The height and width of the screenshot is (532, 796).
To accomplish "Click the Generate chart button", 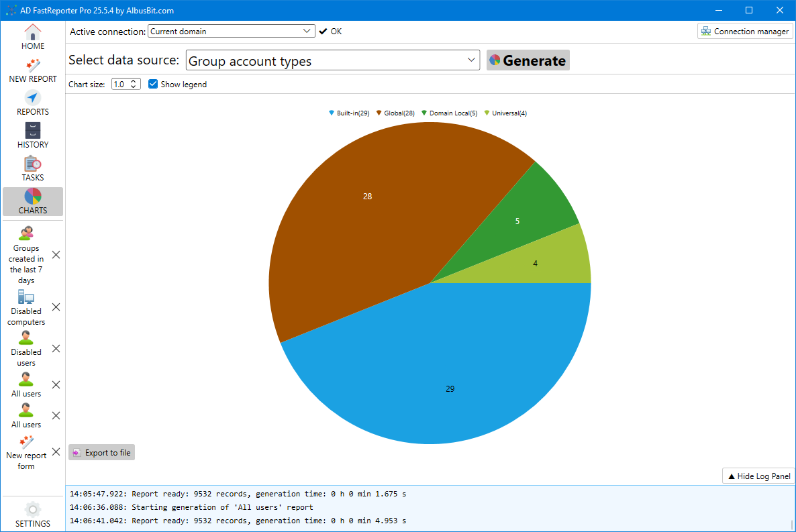I will click(528, 60).
